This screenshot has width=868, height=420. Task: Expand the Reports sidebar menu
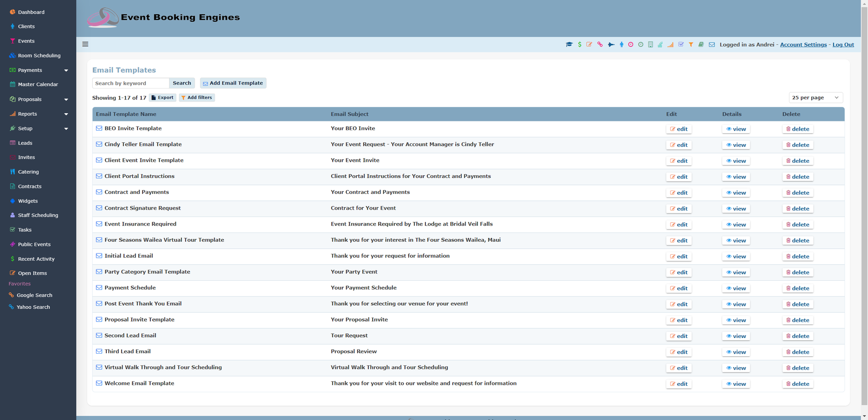[66, 114]
